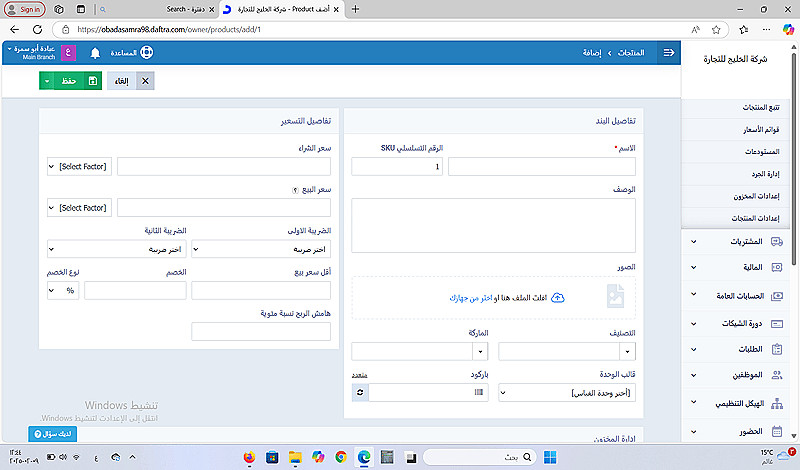Click the المشتريات truck icon in the sidebar
This screenshot has width=800, height=470.
[777, 241]
